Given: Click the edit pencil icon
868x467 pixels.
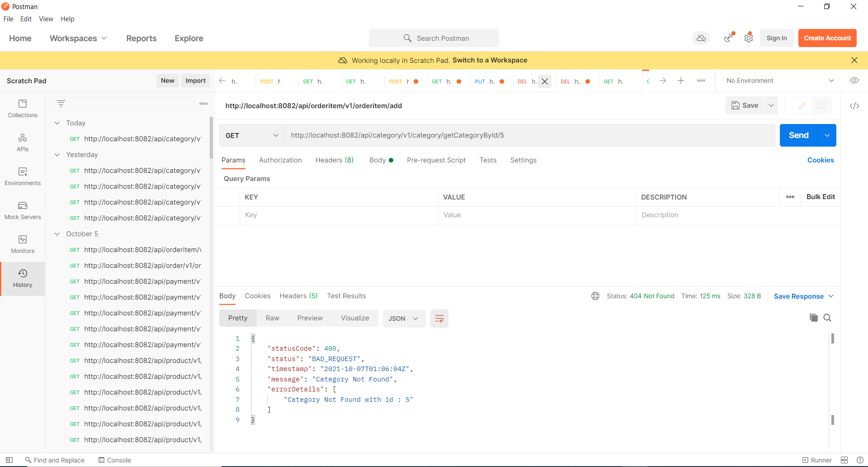Looking at the screenshot, I should [x=802, y=105].
